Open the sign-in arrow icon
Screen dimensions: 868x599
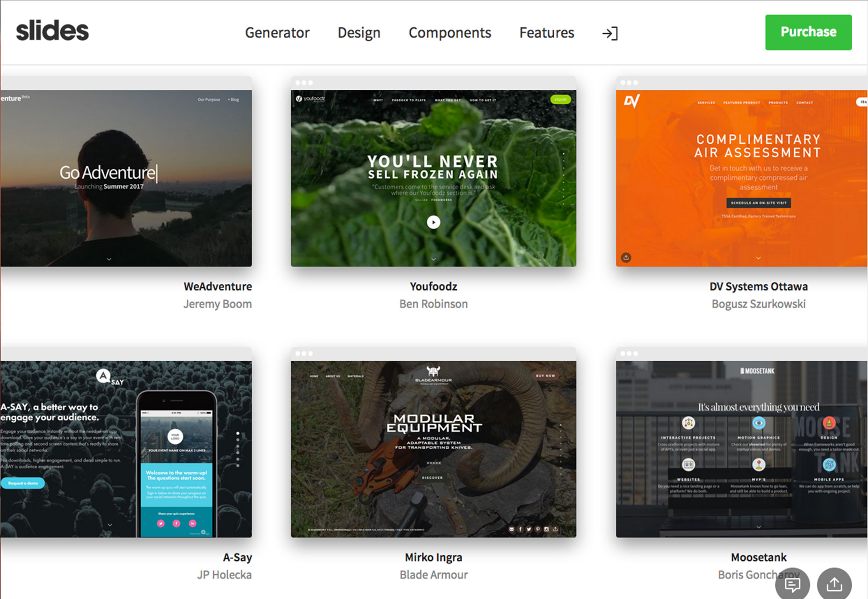click(x=610, y=33)
